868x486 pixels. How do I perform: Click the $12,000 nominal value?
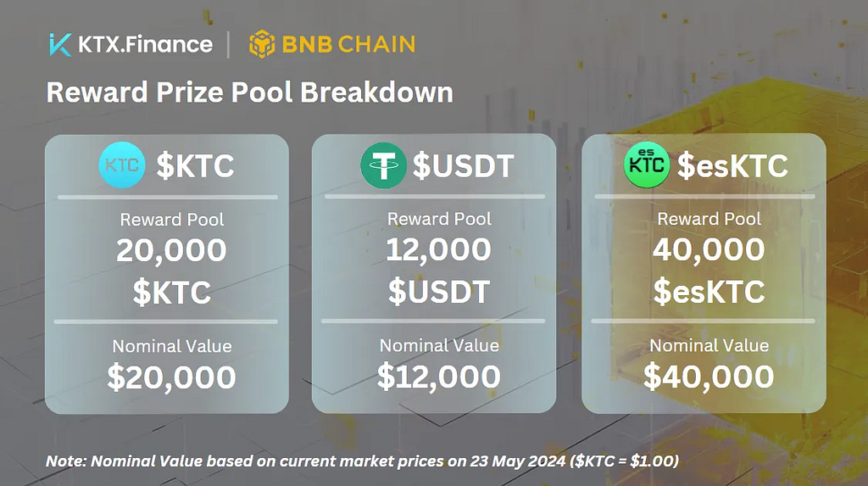pos(439,377)
